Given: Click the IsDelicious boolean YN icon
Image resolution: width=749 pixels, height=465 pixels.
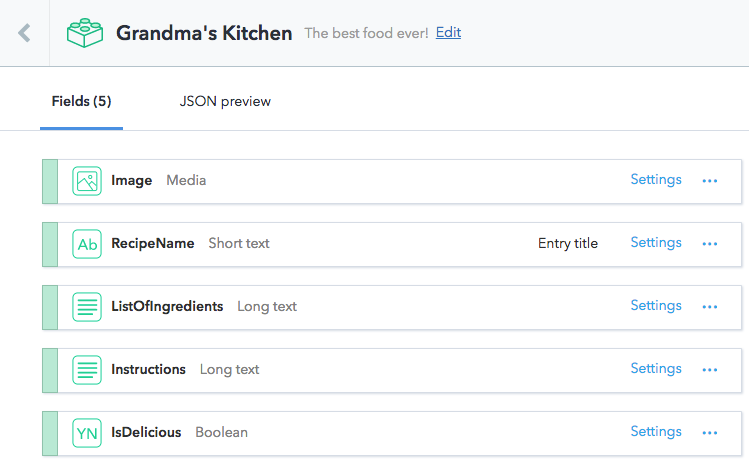Looking at the screenshot, I should 87,433.
